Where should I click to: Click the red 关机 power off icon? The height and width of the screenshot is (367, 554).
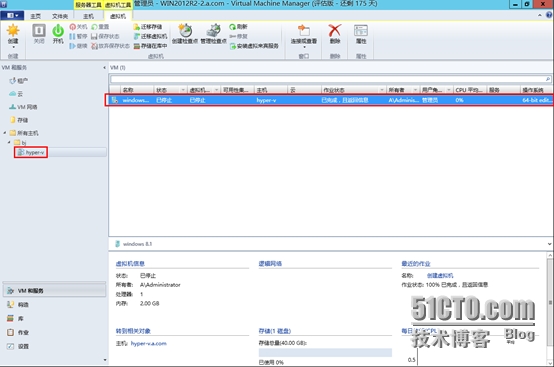coord(73,27)
